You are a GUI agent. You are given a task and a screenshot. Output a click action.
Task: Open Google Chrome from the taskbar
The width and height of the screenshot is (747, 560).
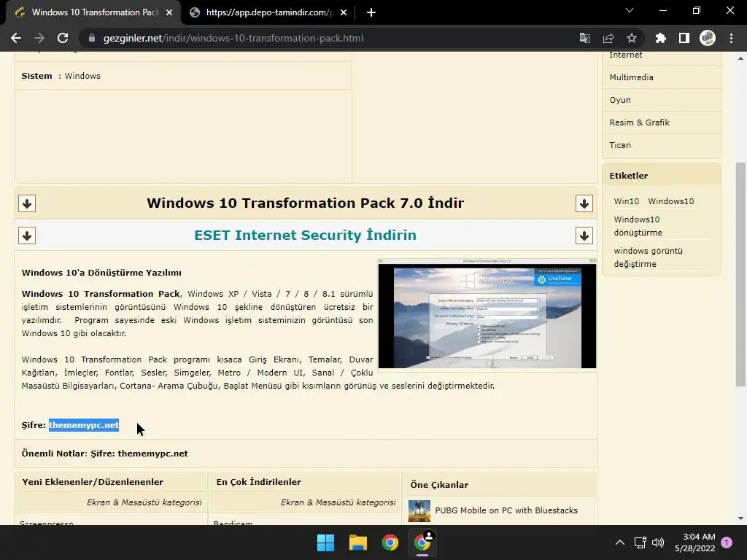tap(390, 542)
